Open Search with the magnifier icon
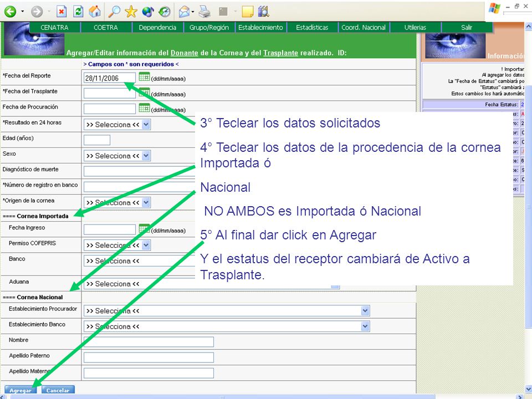 (114, 12)
